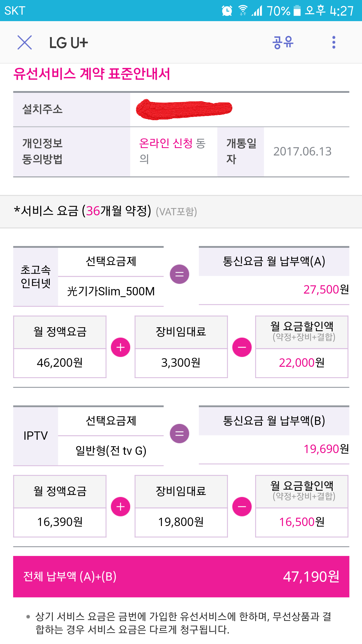
Task: Tap the 27,500원 monthly payment amount
Action: pos(326,290)
